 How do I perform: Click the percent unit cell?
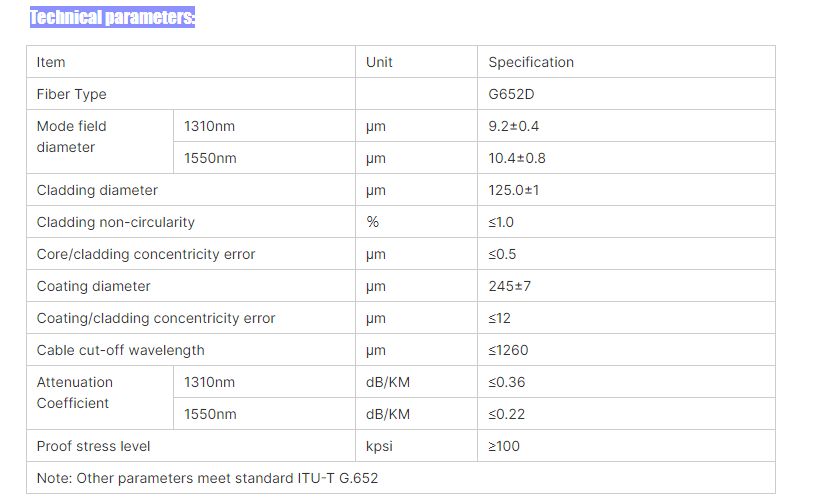(x=416, y=222)
